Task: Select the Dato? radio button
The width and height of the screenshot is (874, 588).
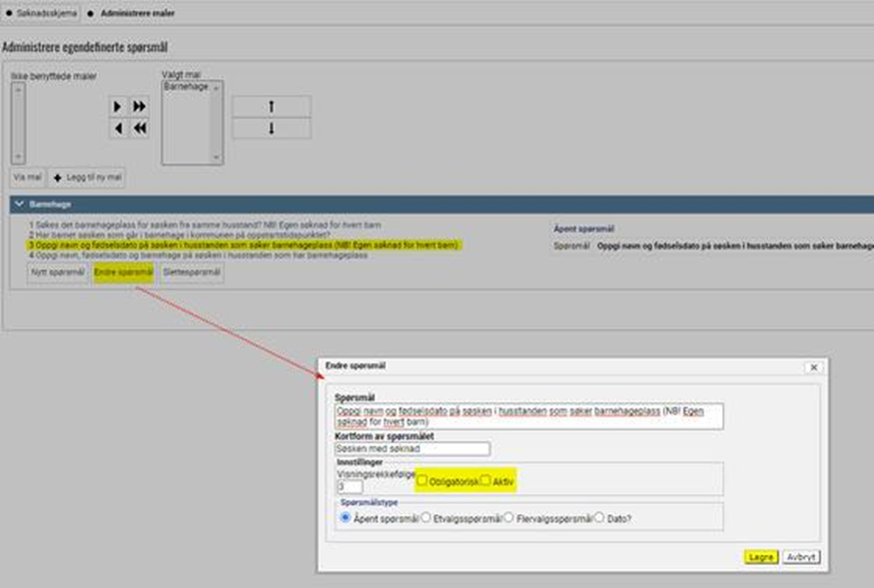Action: tap(599, 517)
